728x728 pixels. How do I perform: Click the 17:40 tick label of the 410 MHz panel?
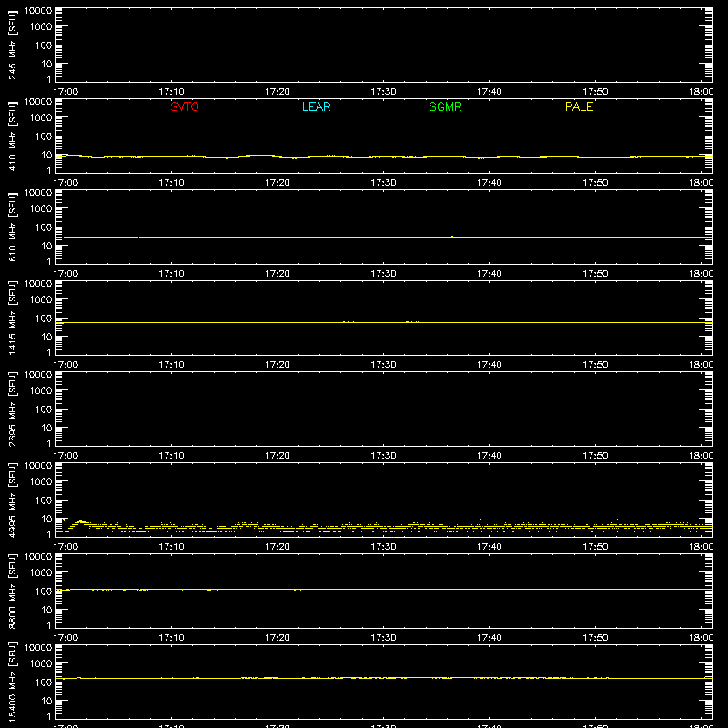pos(490,183)
